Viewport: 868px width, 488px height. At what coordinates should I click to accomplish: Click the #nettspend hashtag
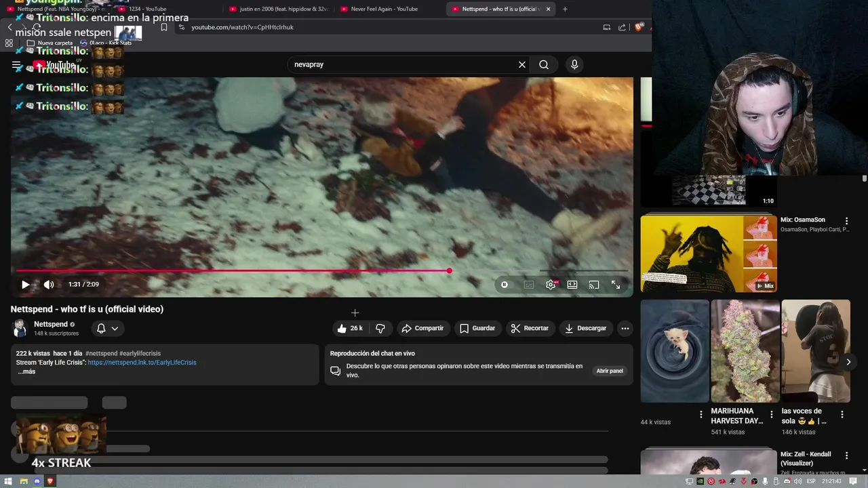[101, 353]
